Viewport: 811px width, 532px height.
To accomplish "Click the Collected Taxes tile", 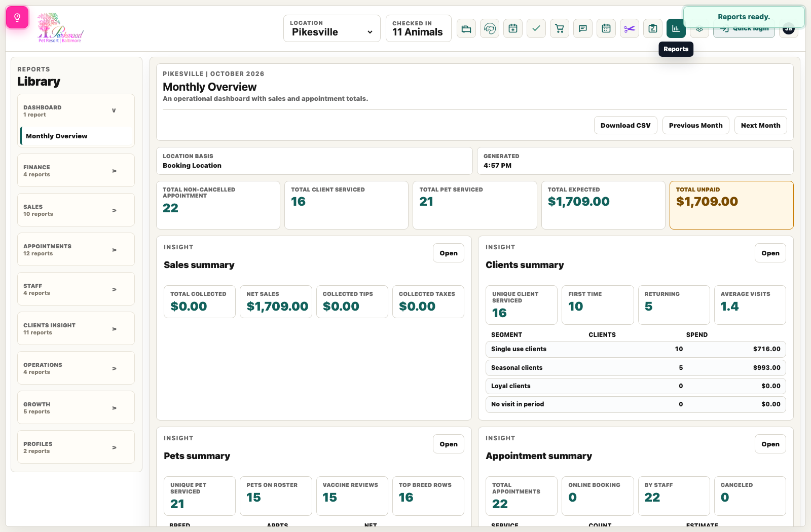I will tap(428, 301).
